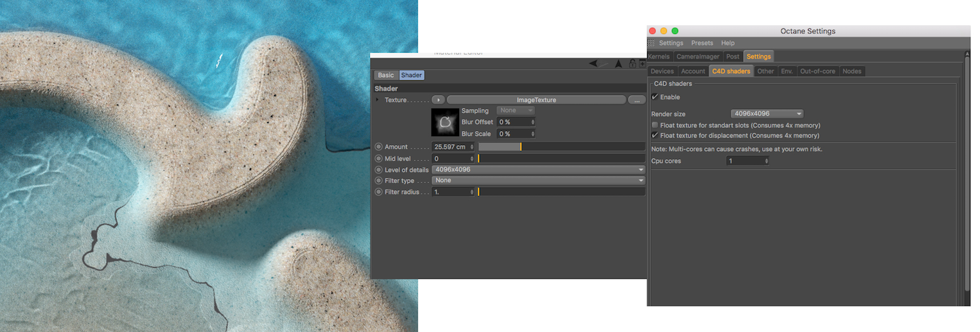
Task: Switch to the Out-of-core sub-tab
Action: (x=818, y=71)
